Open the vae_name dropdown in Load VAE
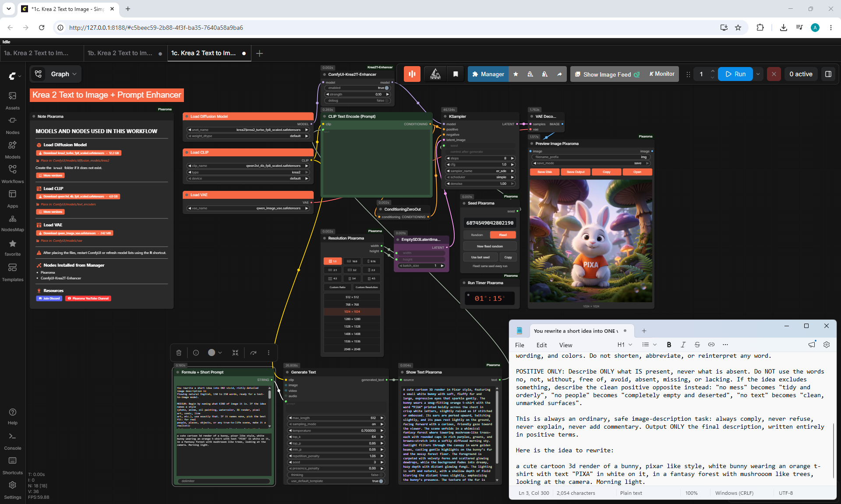This screenshot has height=504, width=841. [248, 208]
